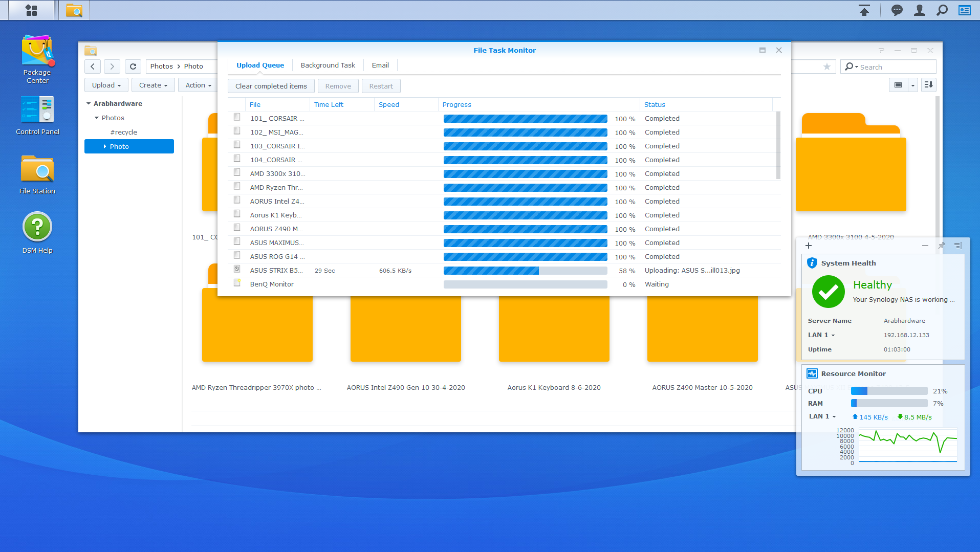Screen dimensions: 980x552
Task: Collapse the Arabhardware tree node
Action: click(x=89, y=103)
